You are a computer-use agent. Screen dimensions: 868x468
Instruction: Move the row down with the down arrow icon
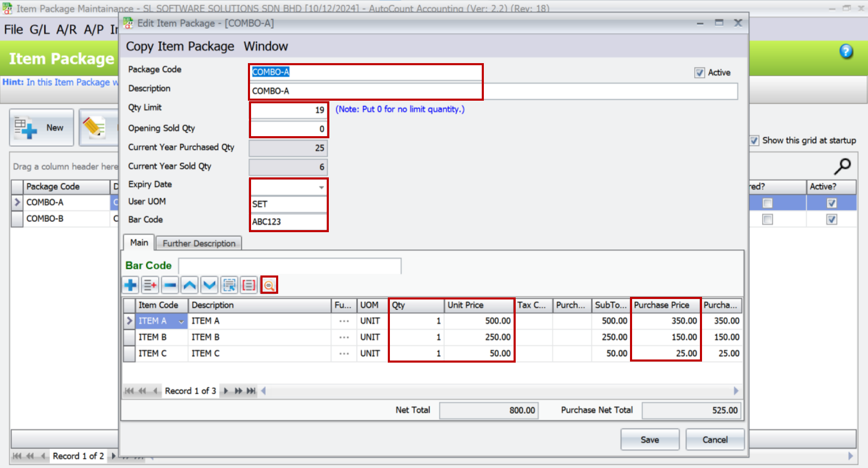[210, 285]
